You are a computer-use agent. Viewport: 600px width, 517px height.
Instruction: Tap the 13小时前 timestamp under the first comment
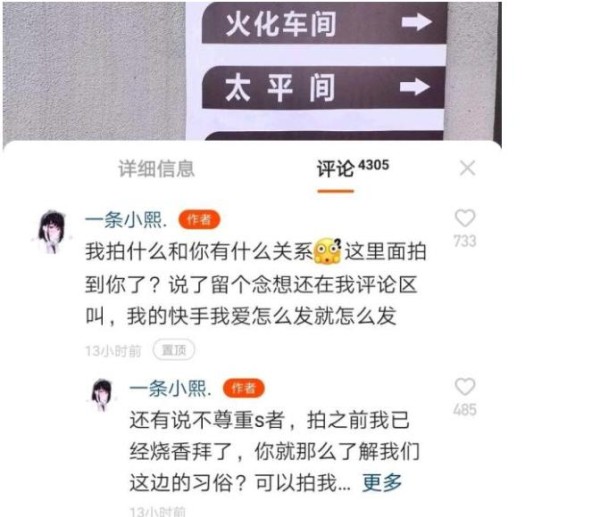[x=113, y=351]
